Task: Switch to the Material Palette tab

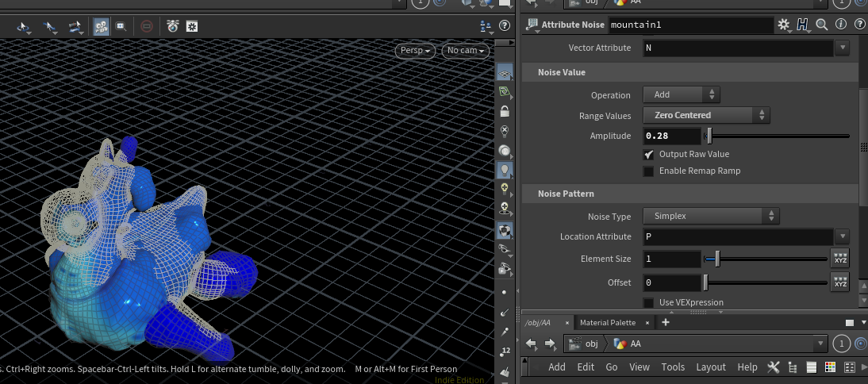Action: tap(607, 323)
